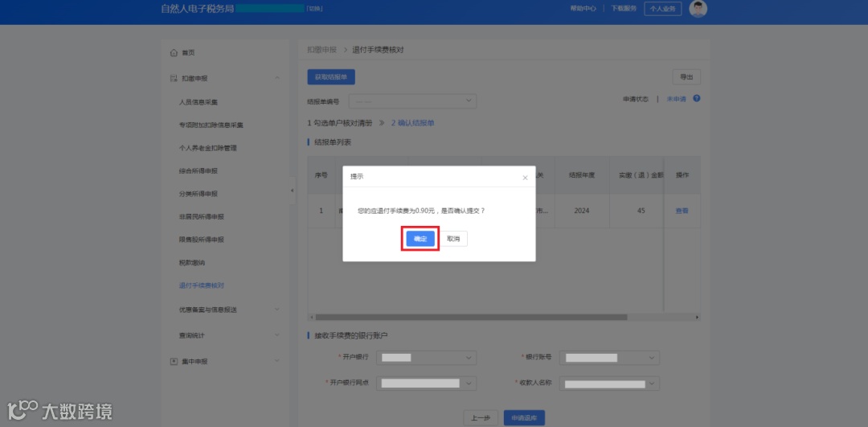
Task: Select 个人养老金扣除管理 in sidebar
Action: [207, 149]
